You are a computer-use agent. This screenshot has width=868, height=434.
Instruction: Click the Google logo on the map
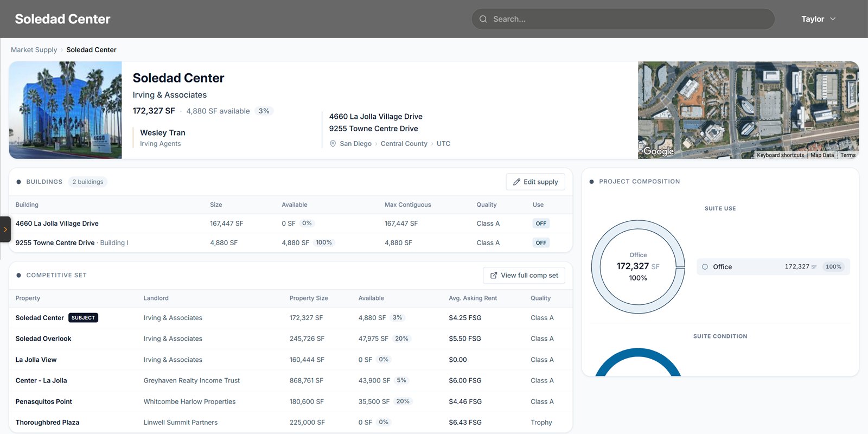point(659,151)
